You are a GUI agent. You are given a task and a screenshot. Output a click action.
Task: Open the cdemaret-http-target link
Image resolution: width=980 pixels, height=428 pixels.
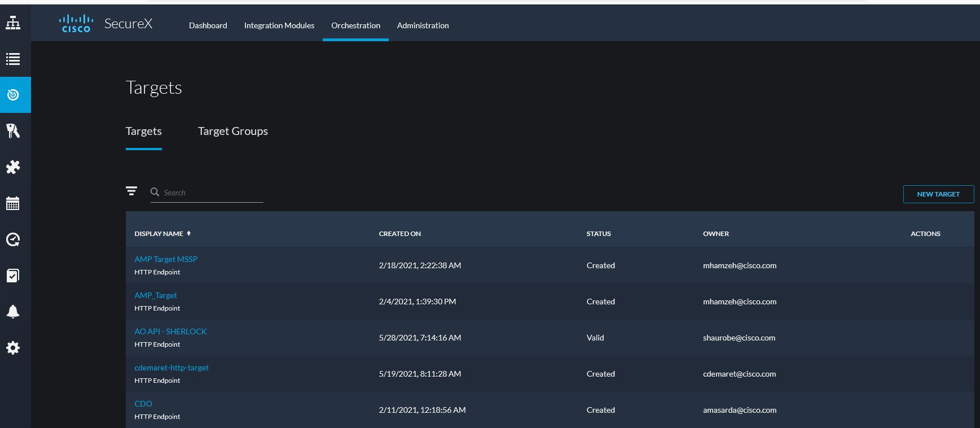pos(172,368)
